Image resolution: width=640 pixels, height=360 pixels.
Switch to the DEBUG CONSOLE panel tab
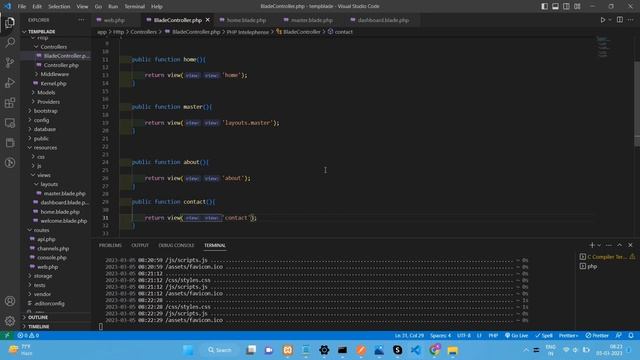[x=176, y=245]
